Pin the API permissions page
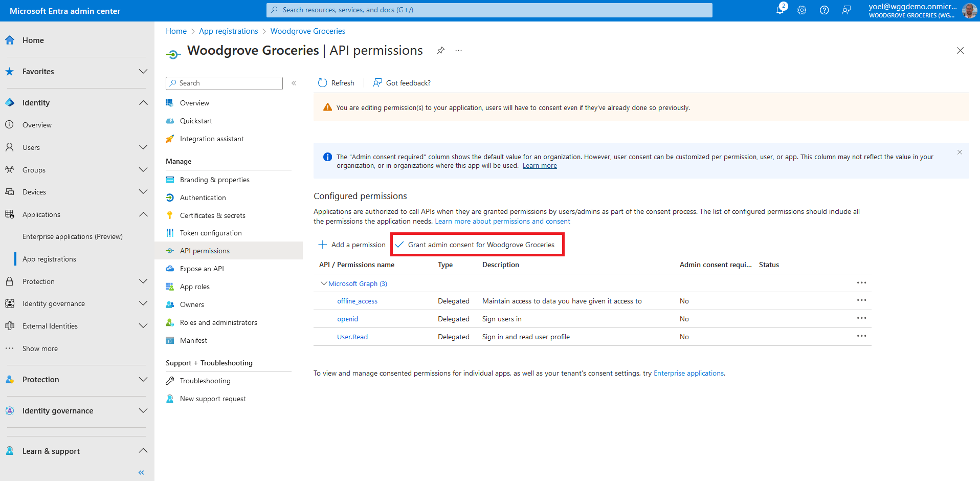Viewport: 980px width, 481px height. coord(440,51)
